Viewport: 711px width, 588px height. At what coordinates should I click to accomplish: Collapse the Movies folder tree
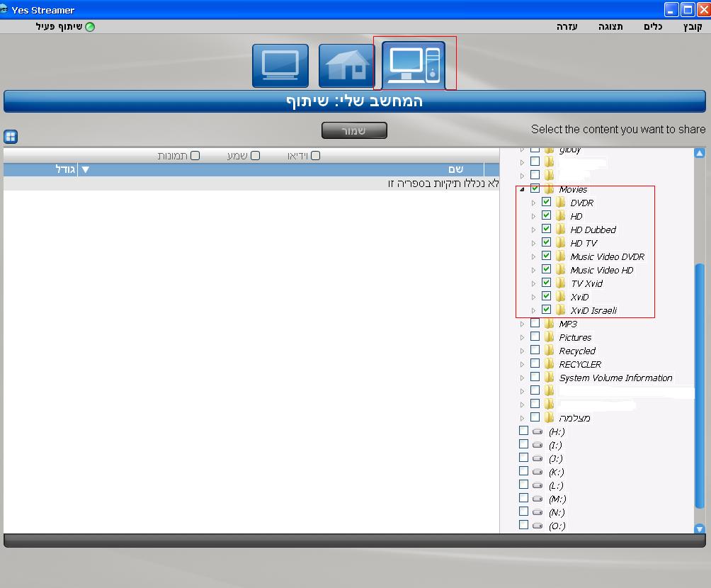coord(522,189)
